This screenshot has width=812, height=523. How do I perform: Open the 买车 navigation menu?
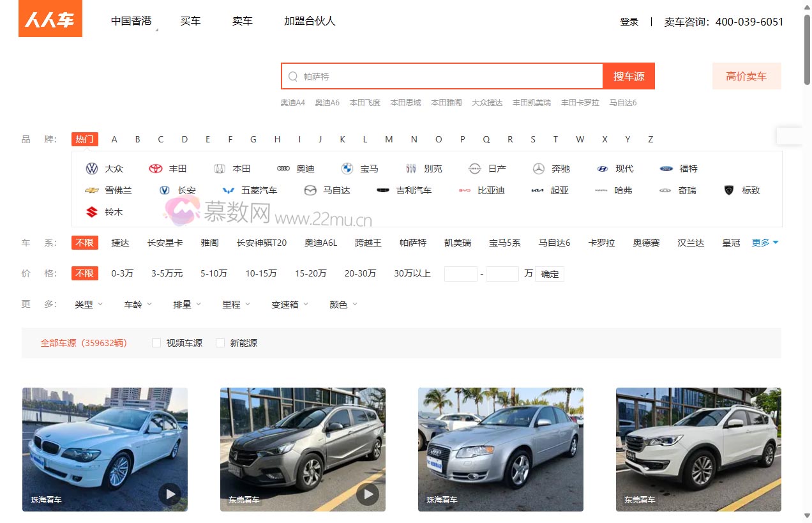pyautogui.click(x=191, y=20)
